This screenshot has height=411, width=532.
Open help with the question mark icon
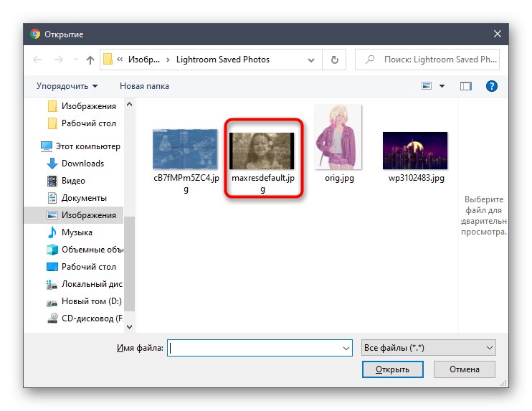pyautogui.click(x=492, y=86)
